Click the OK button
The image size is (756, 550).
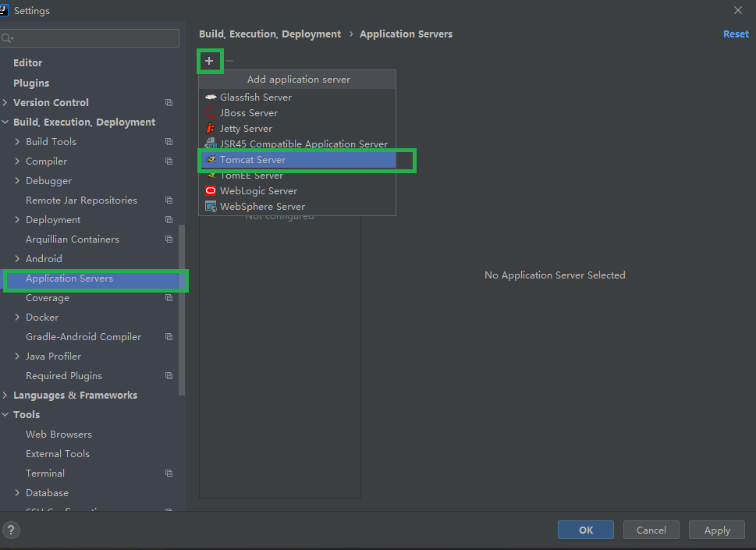coord(586,530)
